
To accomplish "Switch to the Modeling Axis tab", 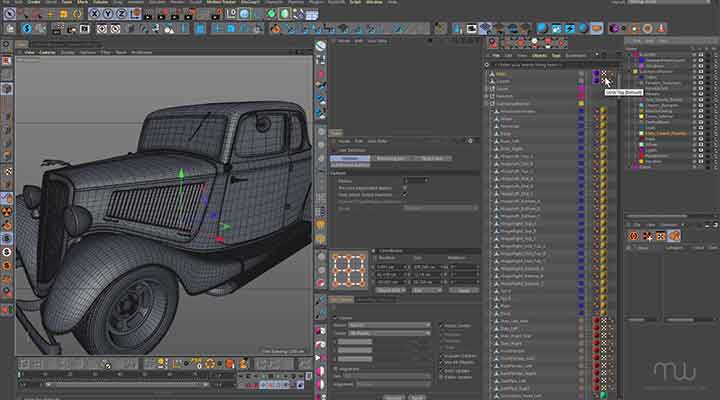I will pos(390,158).
